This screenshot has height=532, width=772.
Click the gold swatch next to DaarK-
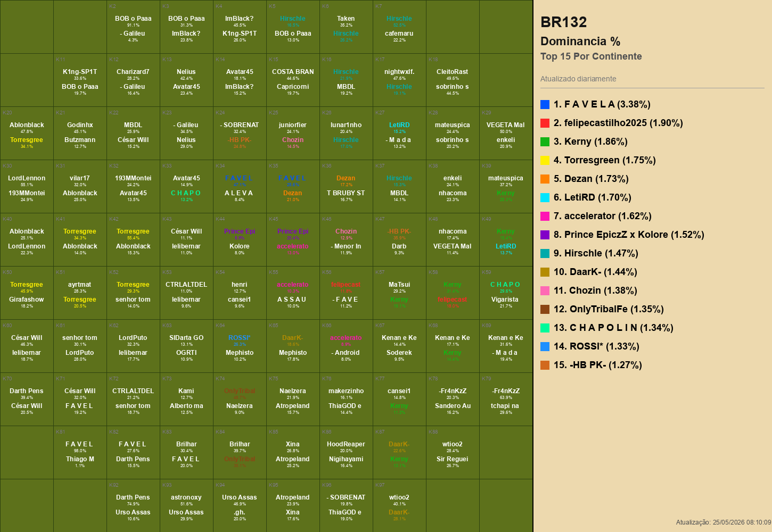point(545,272)
